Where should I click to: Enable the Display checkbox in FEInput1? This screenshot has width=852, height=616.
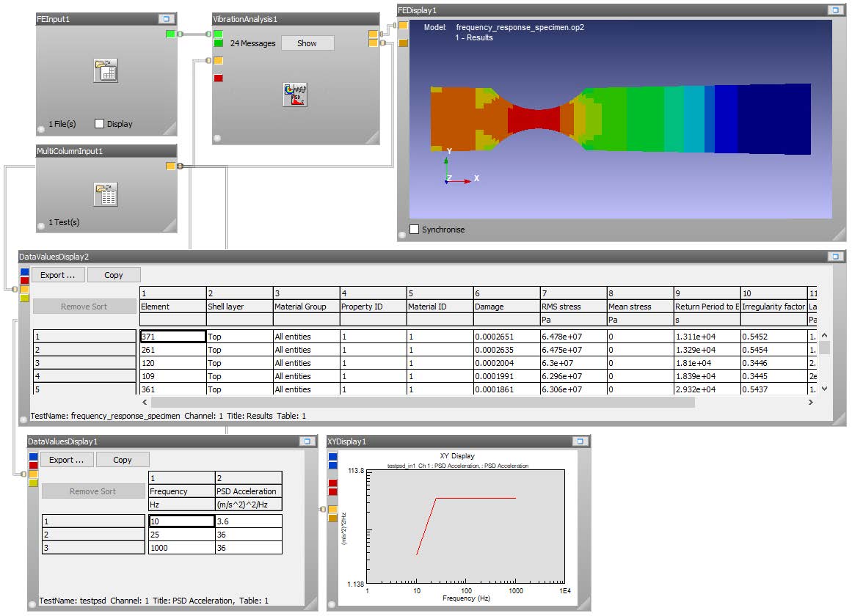click(99, 123)
